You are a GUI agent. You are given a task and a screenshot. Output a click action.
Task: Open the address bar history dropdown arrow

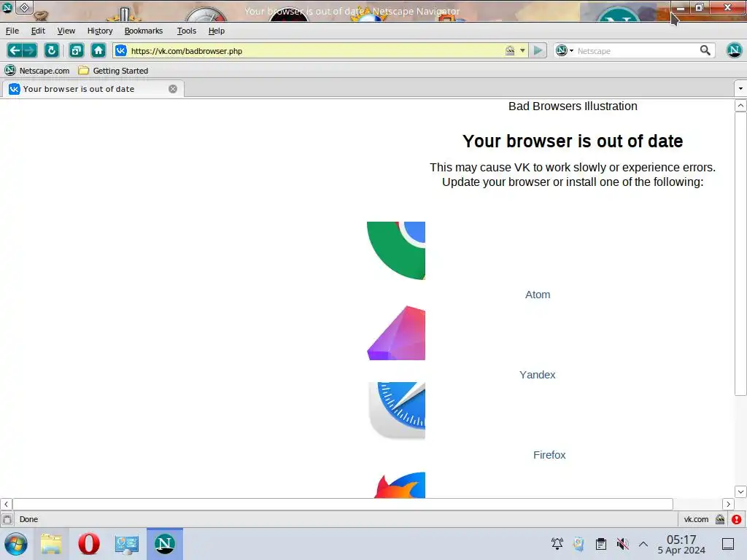(x=522, y=50)
